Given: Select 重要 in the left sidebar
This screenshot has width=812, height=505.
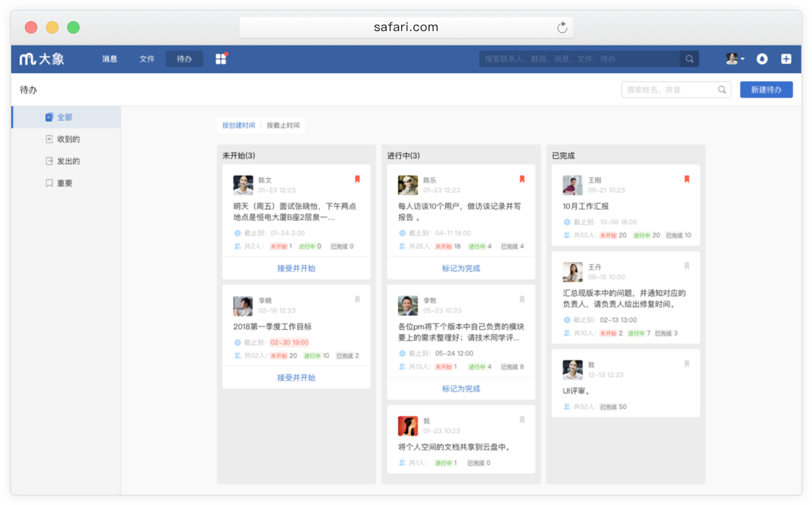Looking at the screenshot, I should (x=65, y=183).
